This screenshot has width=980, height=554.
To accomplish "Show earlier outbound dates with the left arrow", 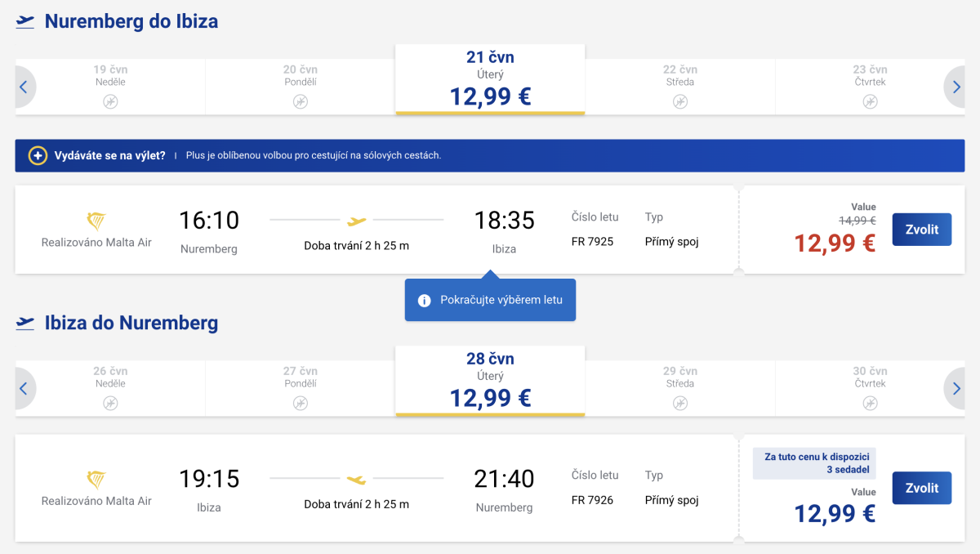I will [24, 87].
